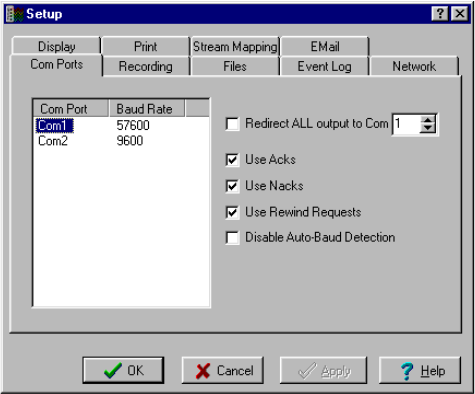Image resolution: width=475 pixels, height=394 pixels.
Task: Increase the redirect Com port number
Action: [428, 120]
